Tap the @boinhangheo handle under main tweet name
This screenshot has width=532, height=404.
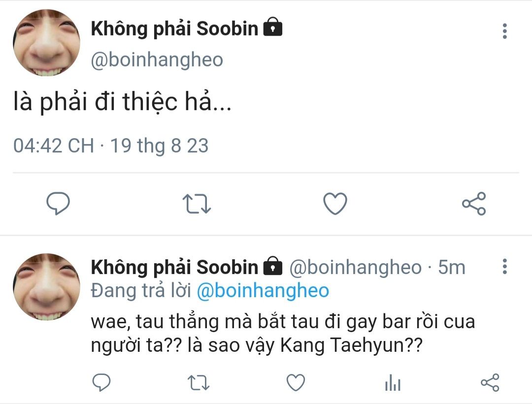point(157,60)
